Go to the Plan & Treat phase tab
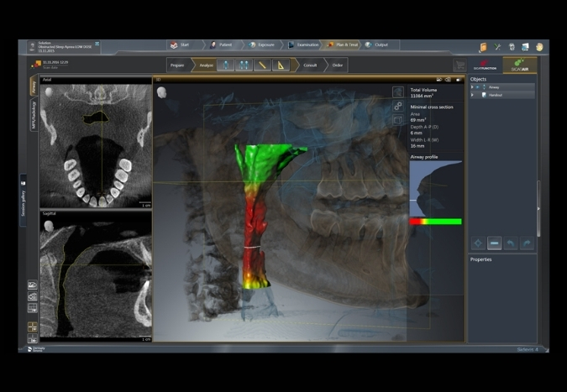Image resolution: width=567 pixels, height=392 pixels. (x=341, y=45)
